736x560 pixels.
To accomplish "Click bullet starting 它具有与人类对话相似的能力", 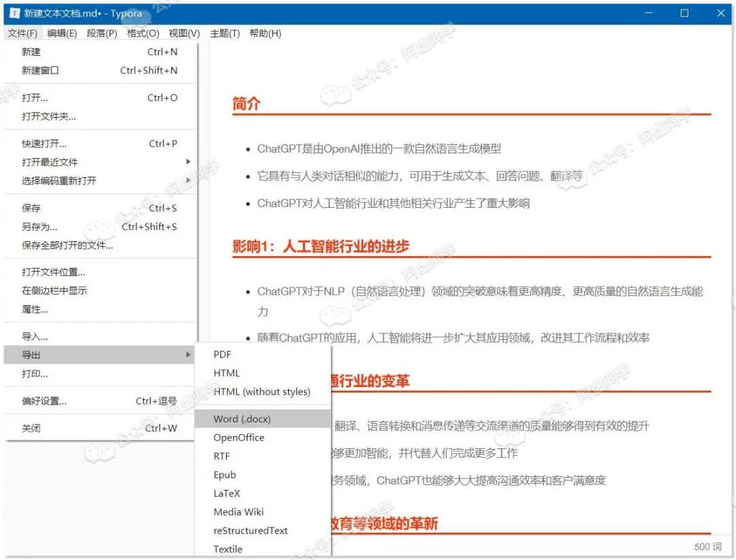I will (420, 176).
